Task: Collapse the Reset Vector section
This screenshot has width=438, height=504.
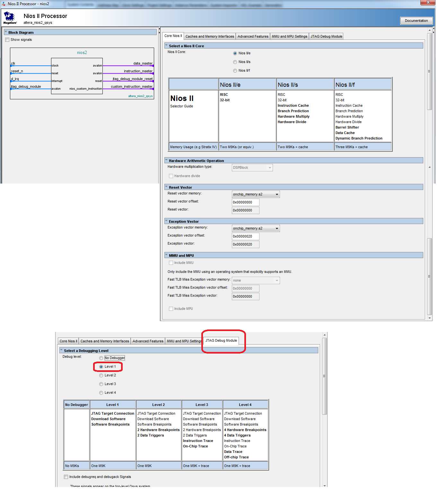Action: pyautogui.click(x=166, y=187)
